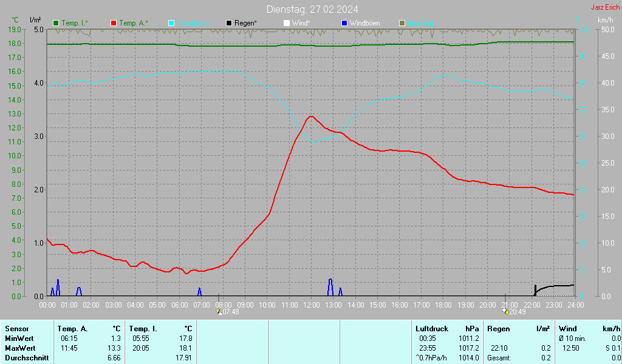Click the km/h axis unit label

pos(605,20)
